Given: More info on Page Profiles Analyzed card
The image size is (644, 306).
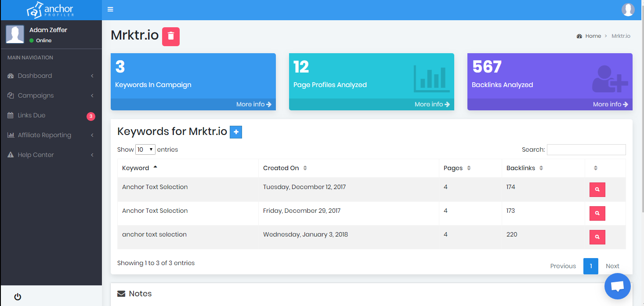Looking at the screenshot, I should tap(432, 104).
